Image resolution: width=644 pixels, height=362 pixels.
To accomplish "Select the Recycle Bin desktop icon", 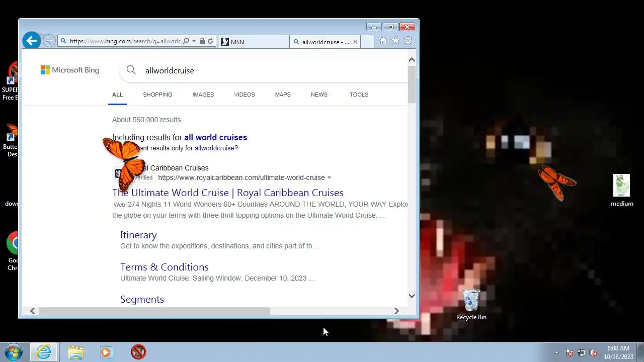I will [x=471, y=305].
